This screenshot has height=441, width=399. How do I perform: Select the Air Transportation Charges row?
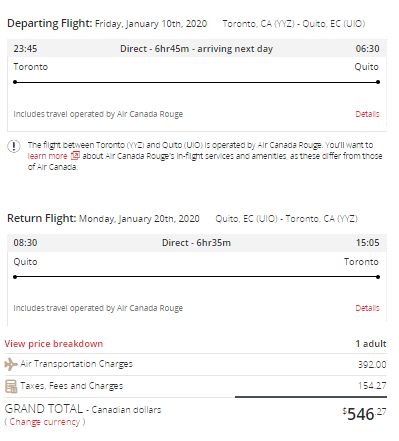click(x=196, y=364)
